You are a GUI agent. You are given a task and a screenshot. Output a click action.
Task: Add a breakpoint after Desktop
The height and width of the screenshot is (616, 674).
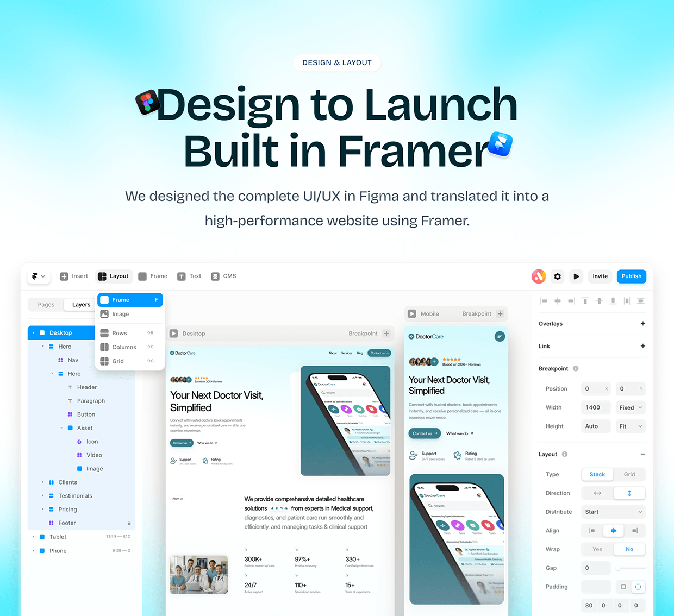pyautogui.click(x=386, y=334)
